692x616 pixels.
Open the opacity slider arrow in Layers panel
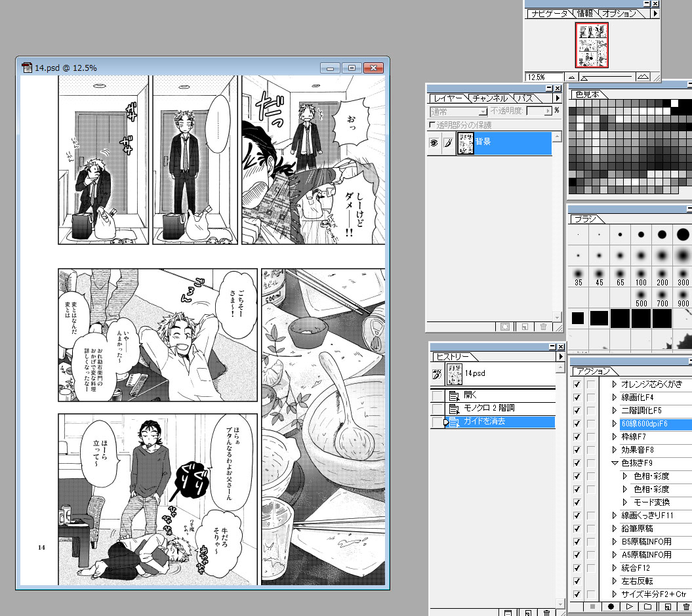(548, 111)
